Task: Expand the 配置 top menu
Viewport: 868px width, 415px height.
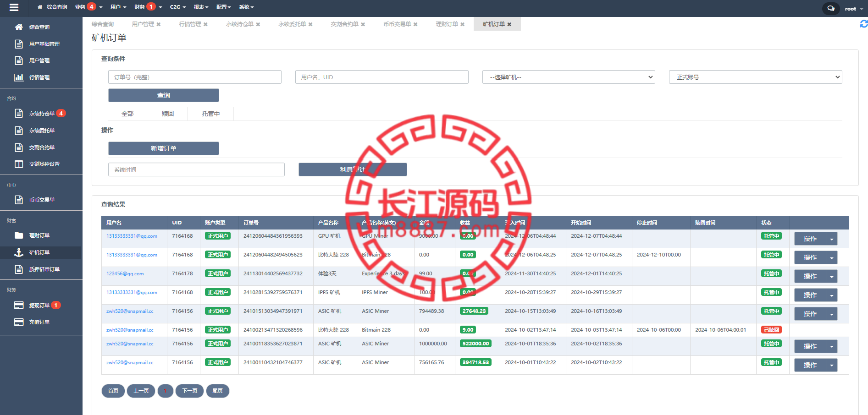Action: point(224,7)
